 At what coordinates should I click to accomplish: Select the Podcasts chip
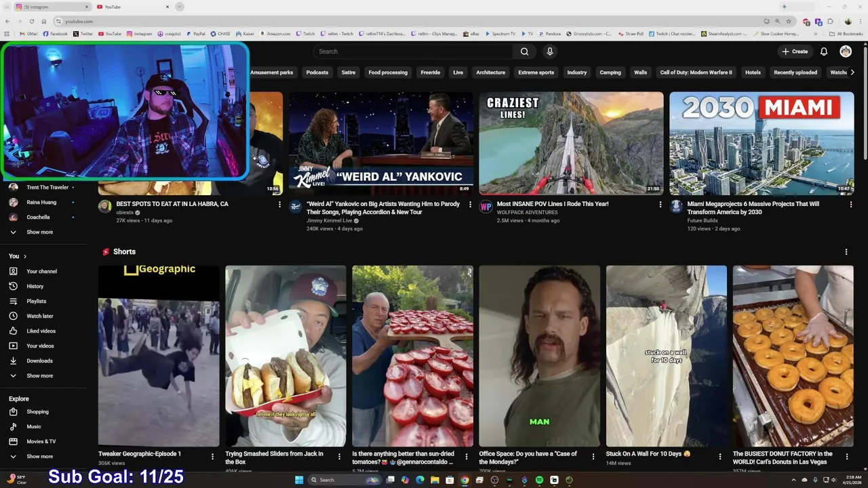(317, 73)
